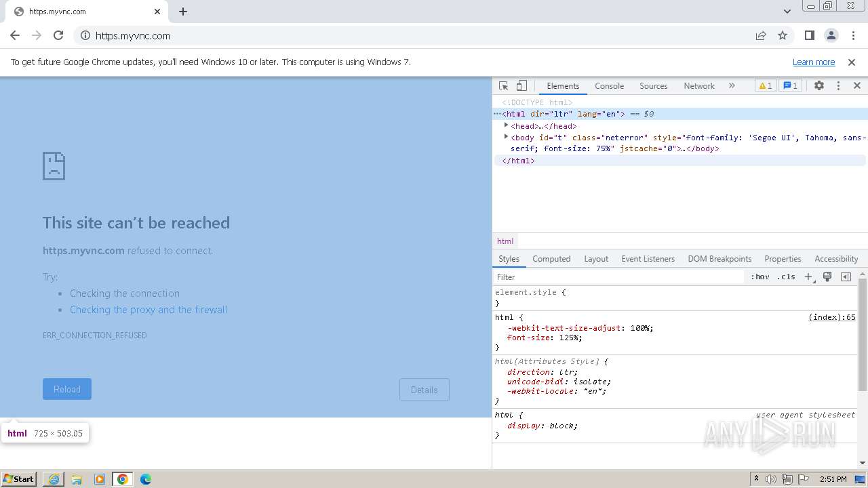Open the Windows Start menu
868x488 pixels.
click(x=19, y=479)
